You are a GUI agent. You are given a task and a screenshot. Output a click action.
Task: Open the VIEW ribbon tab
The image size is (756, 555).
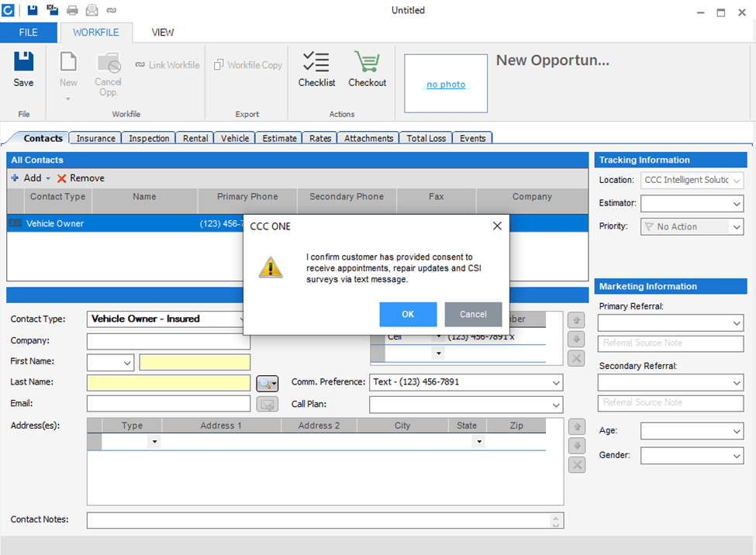click(163, 33)
